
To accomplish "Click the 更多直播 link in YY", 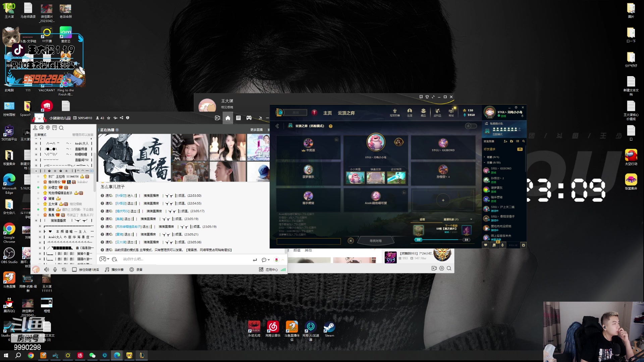I will [x=257, y=130].
